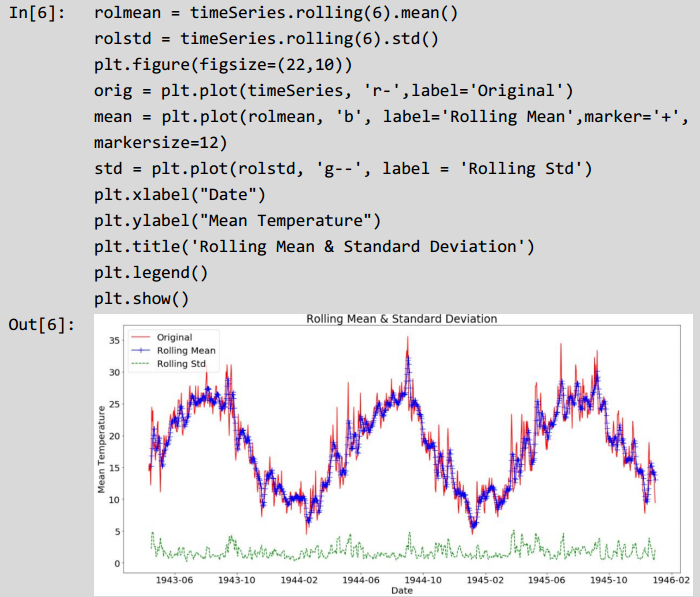Viewport: 700px width, 597px height.
Task: Click the Rolling Std legend entry
Action: pos(181,364)
